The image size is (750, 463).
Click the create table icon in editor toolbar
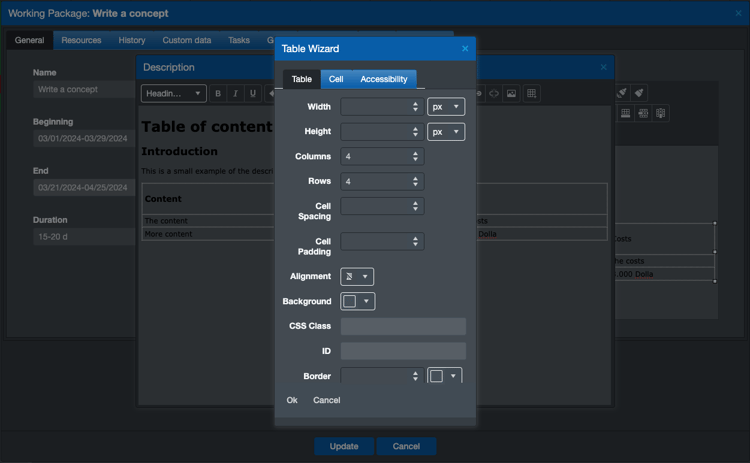531,93
